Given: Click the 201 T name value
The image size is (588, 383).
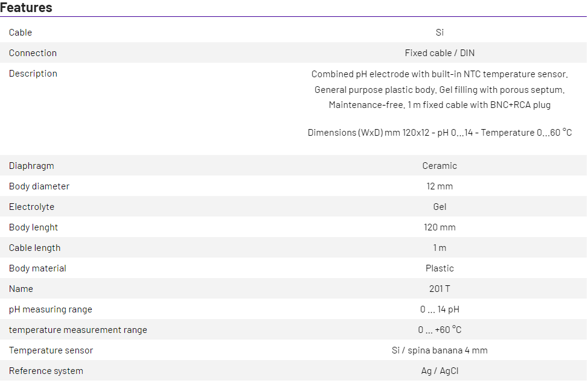Looking at the screenshot, I should pyautogui.click(x=439, y=289).
